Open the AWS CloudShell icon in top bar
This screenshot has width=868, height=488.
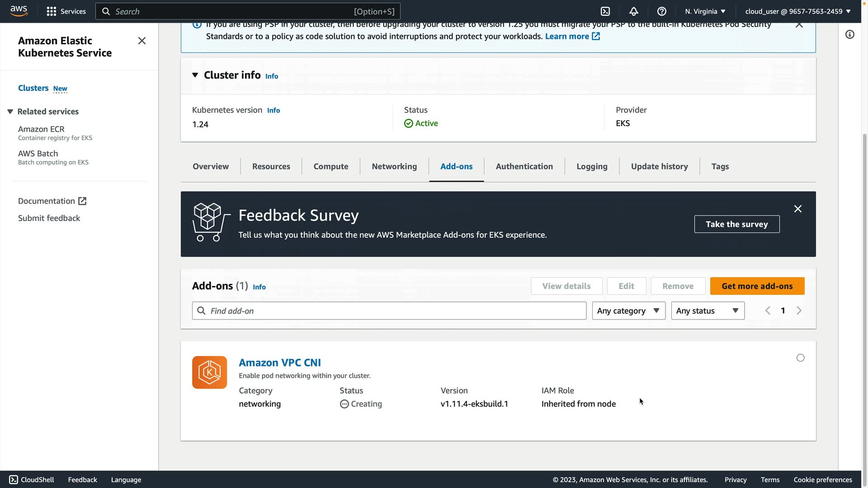click(605, 11)
